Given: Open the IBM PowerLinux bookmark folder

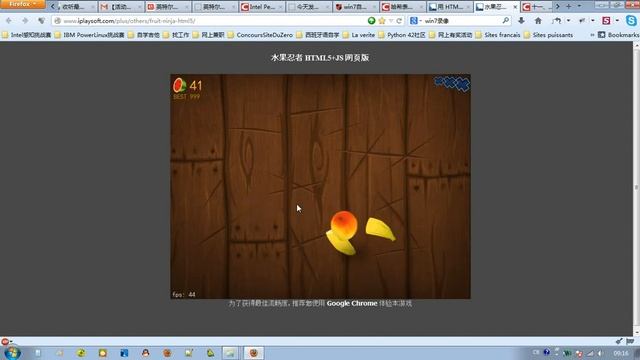Looking at the screenshot, I should [89, 35].
